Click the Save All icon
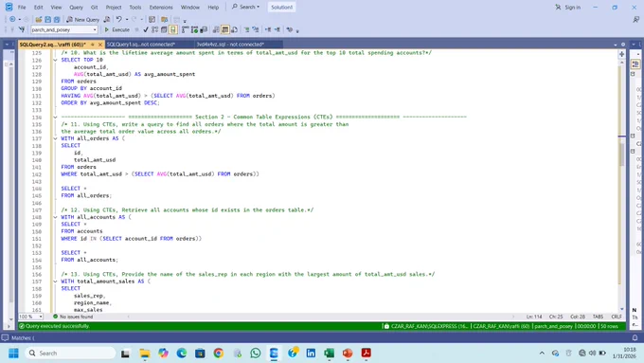The width and height of the screenshot is (644, 363). (57, 19)
